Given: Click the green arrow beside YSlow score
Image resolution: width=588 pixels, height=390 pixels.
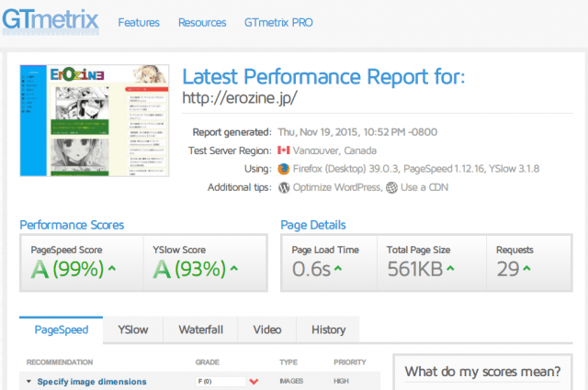Looking at the screenshot, I should [x=234, y=268].
